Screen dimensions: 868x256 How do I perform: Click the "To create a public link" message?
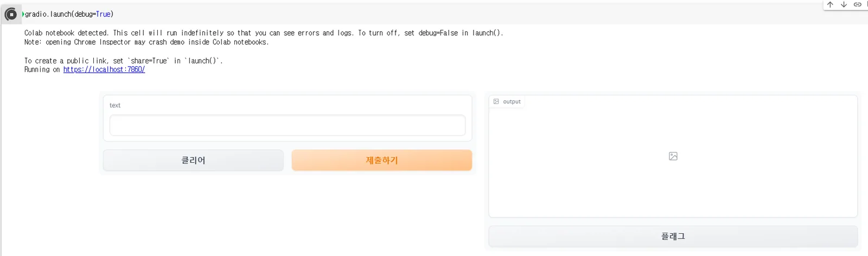(124, 61)
